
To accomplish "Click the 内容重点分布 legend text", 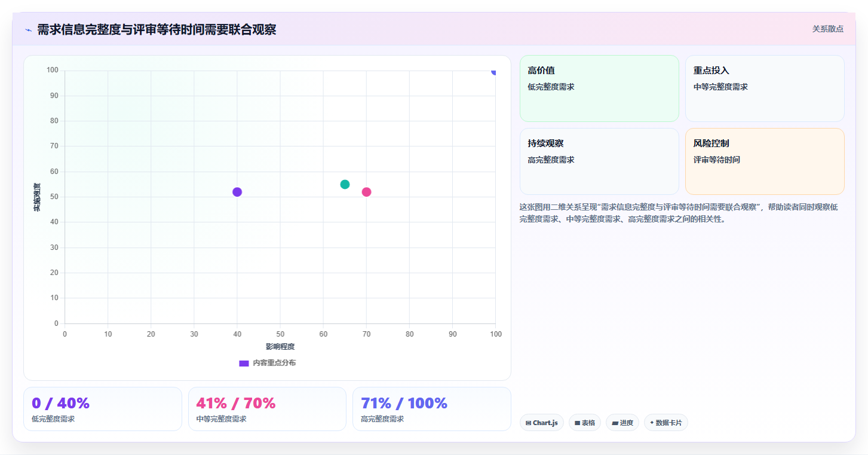I will 274,363.
